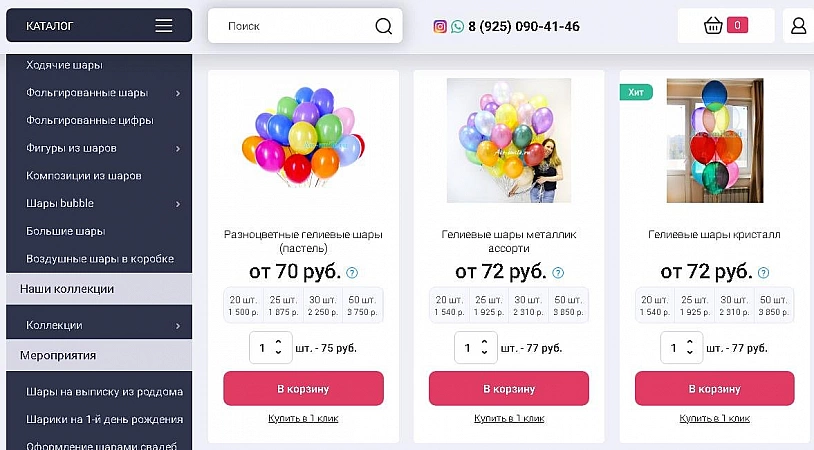The width and height of the screenshot is (814, 450).
Task: Select 50 шт. option for metallic balloons
Action: click(x=568, y=305)
